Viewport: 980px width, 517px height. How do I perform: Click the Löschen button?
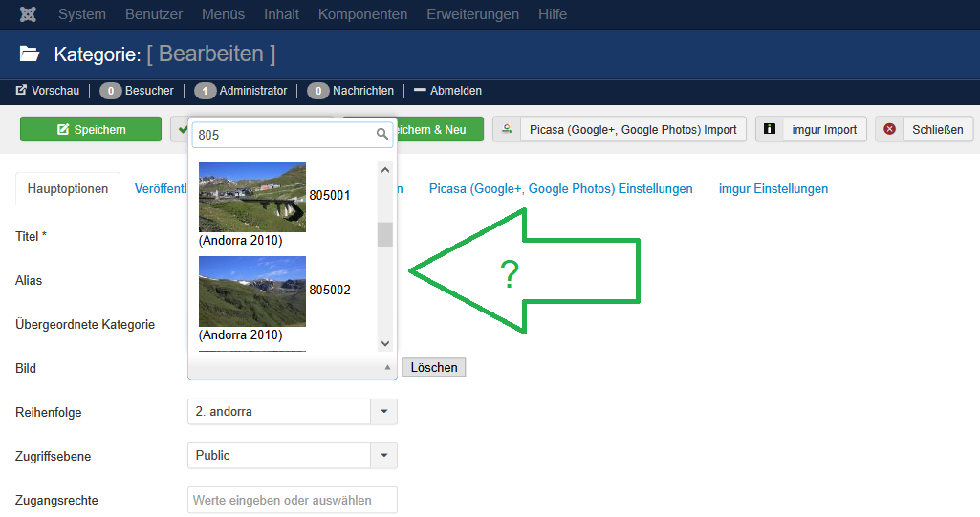click(x=433, y=368)
